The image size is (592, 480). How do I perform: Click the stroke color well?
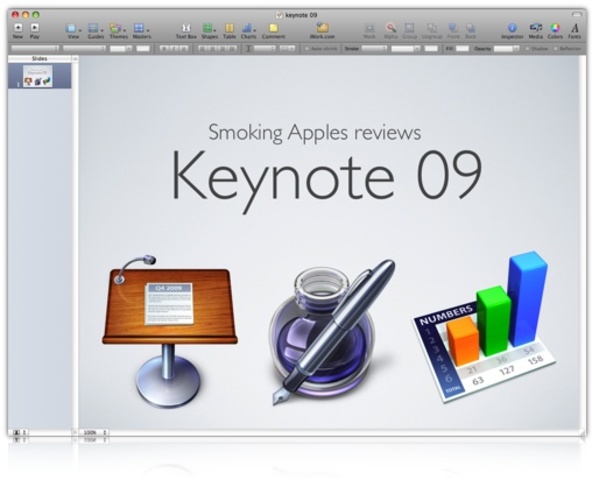click(x=430, y=48)
